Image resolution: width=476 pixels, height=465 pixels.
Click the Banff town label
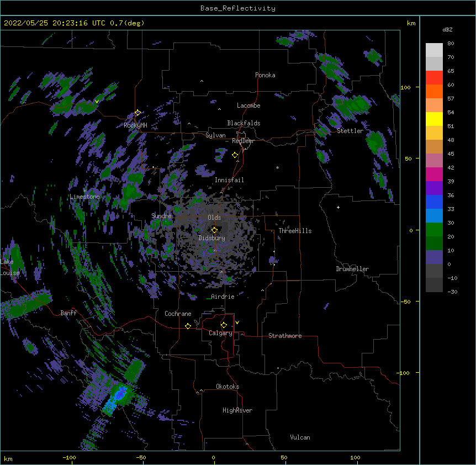(68, 313)
